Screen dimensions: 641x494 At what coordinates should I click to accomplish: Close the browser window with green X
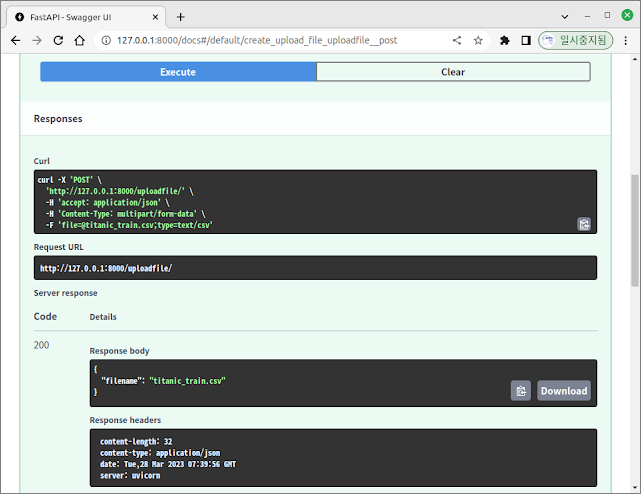point(627,15)
